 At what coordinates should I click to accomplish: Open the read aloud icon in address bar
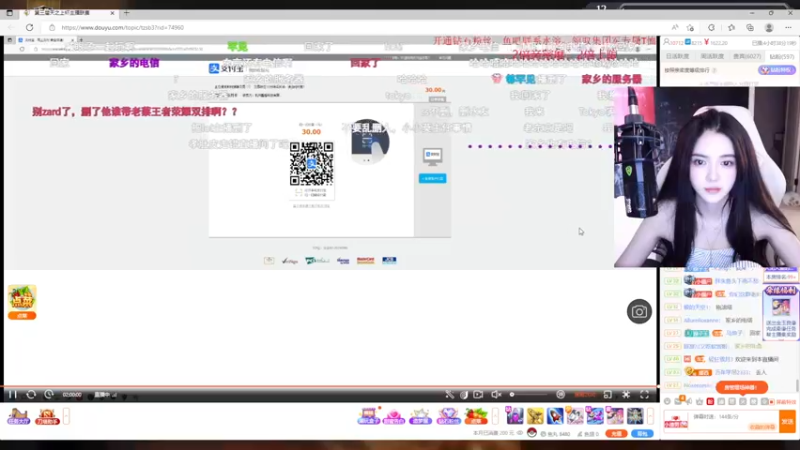click(x=675, y=28)
